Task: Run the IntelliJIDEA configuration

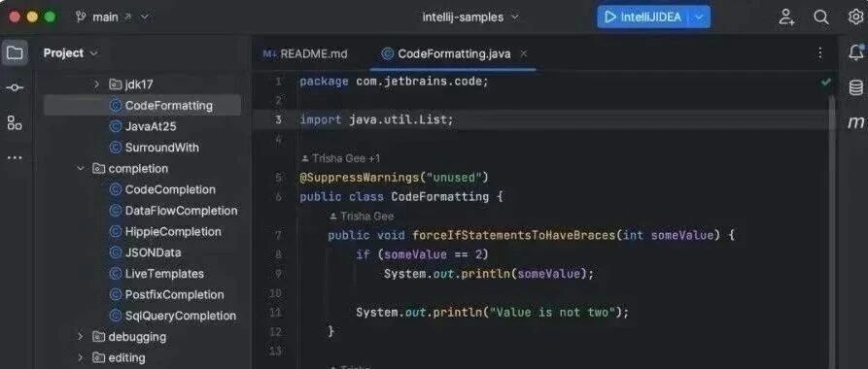Action: coord(642,17)
